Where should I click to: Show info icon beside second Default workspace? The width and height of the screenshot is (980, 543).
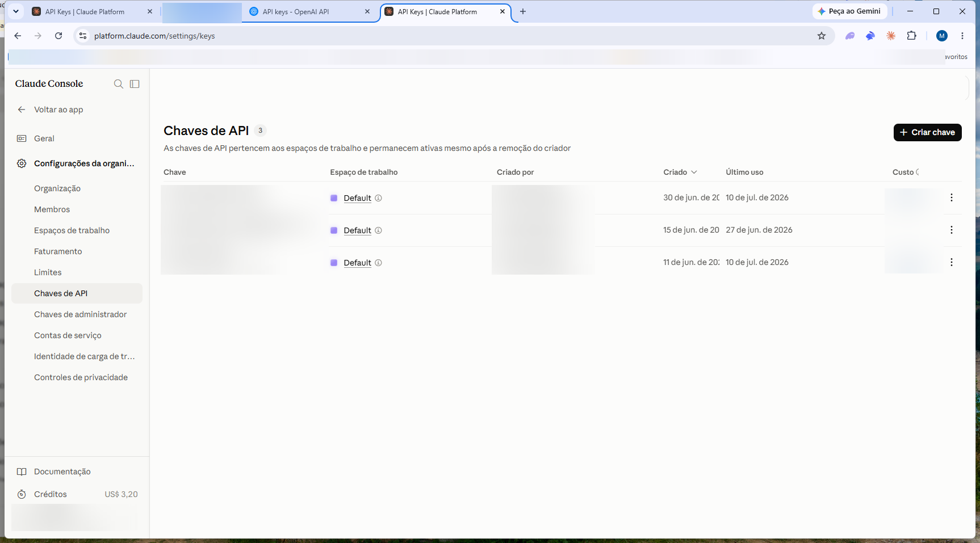coord(378,230)
